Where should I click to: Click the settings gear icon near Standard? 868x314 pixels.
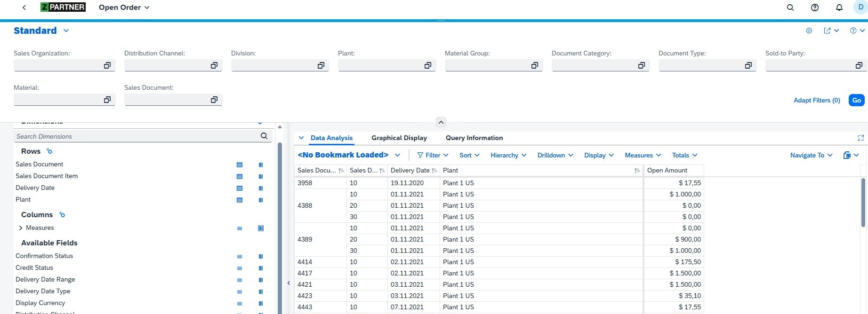[x=809, y=31]
